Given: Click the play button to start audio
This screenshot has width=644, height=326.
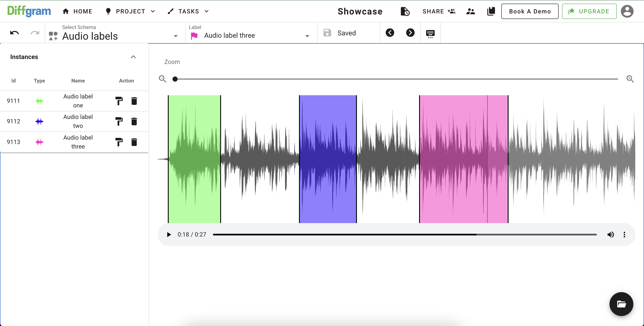Looking at the screenshot, I should [x=169, y=235].
